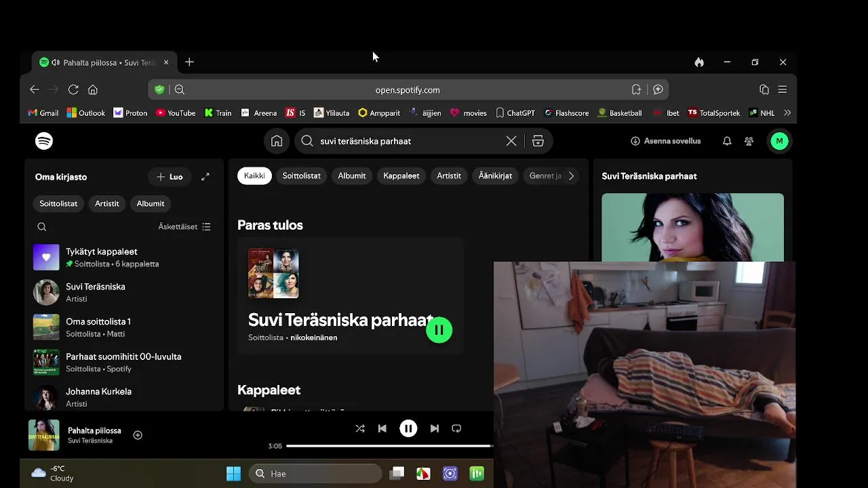Open the Gmail bookmark
The image size is (868, 488).
[43, 113]
